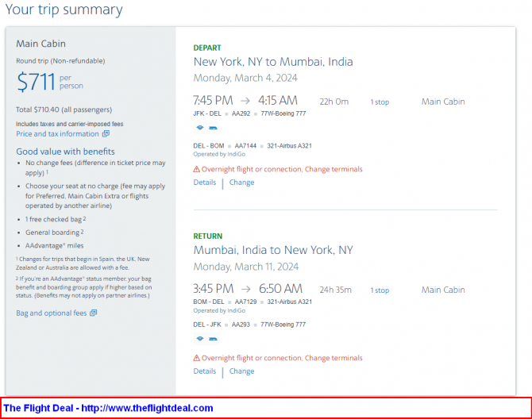The image size is (532, 419).
Task: Click 1 stop link on 7:45 PM flight
Action: coord(380,102)
